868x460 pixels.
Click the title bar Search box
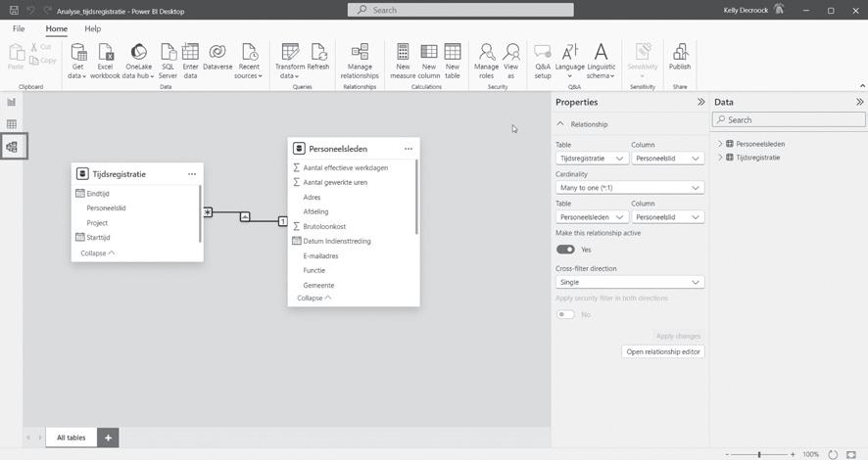click(460, 10)
